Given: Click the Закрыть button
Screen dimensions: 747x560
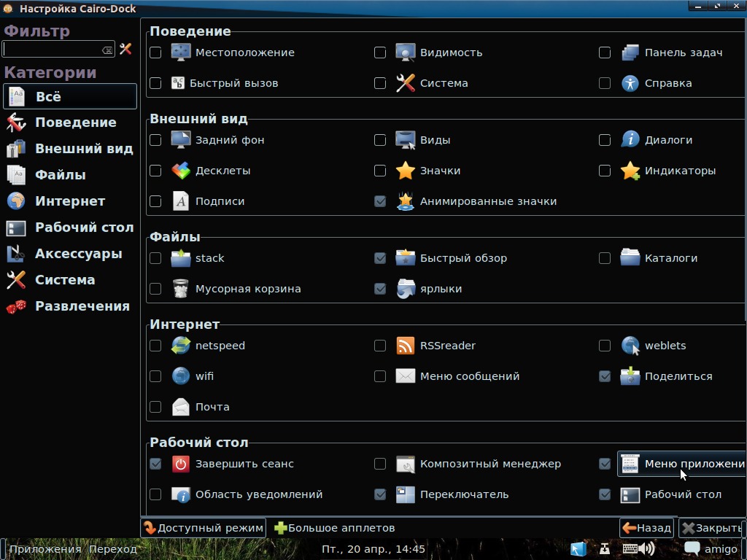Looking at the screenshot, I should tap(712, 528).
